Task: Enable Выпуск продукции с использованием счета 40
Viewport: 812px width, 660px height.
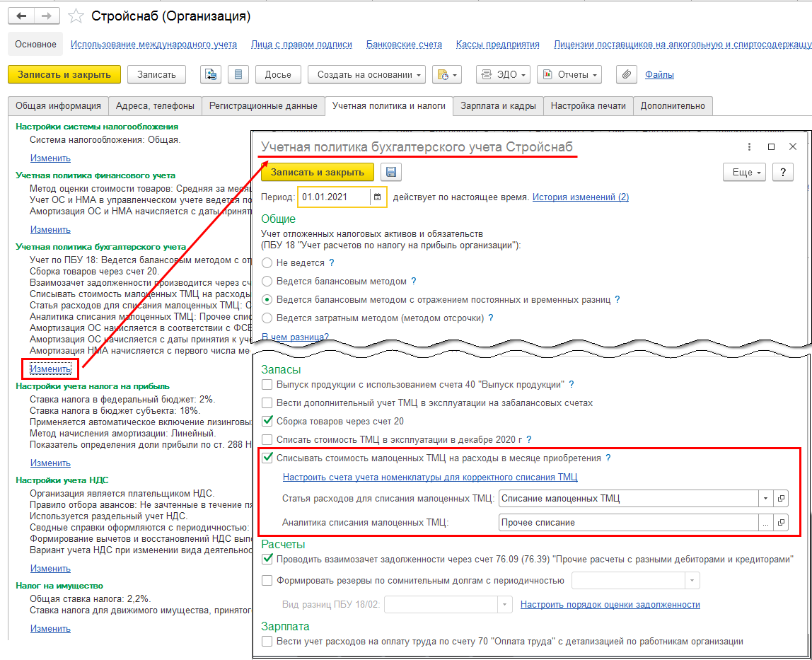Action: click(267, 384)
